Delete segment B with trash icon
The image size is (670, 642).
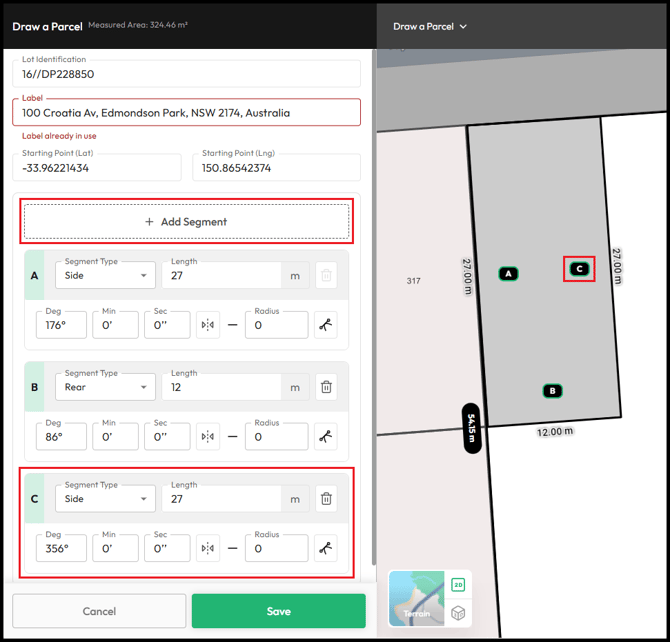click(326, 387)
